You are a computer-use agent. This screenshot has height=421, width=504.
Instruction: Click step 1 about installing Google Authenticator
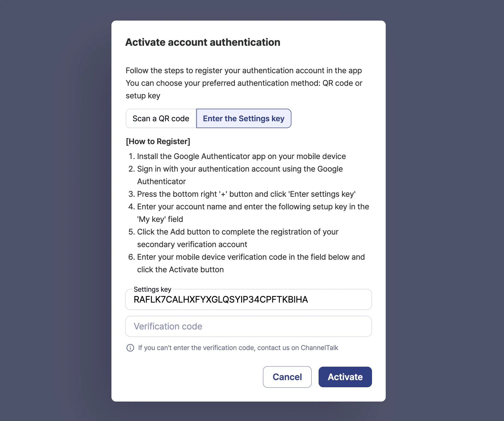[x=241, y=156]
